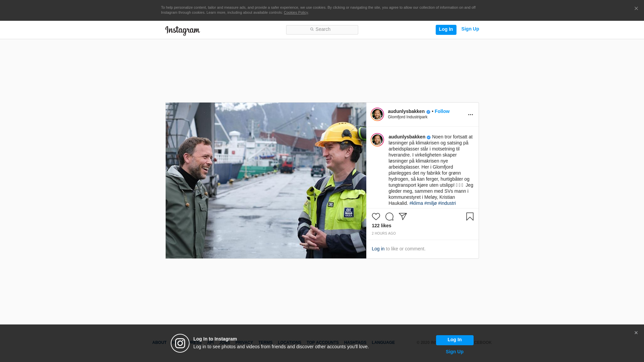Open the #klima hashtag
The width and height of the screenshot is (644, 362).
coord(416,203)
